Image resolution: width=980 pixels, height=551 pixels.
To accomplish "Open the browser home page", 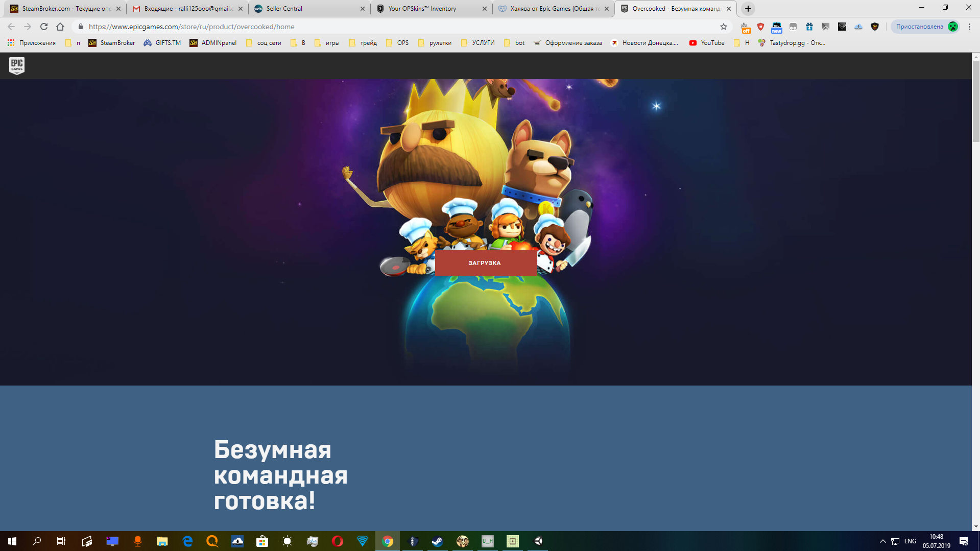I will 60,27.
